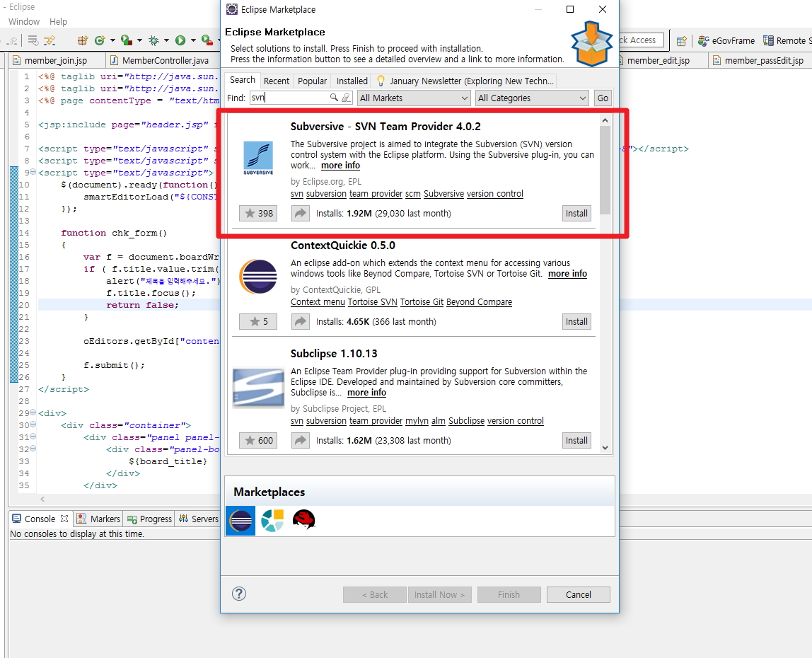Cancel the Eclipse Marketplace dialog
Image resolution: width=812 pixels, height=658 pixels.
[x=579, y=595]
